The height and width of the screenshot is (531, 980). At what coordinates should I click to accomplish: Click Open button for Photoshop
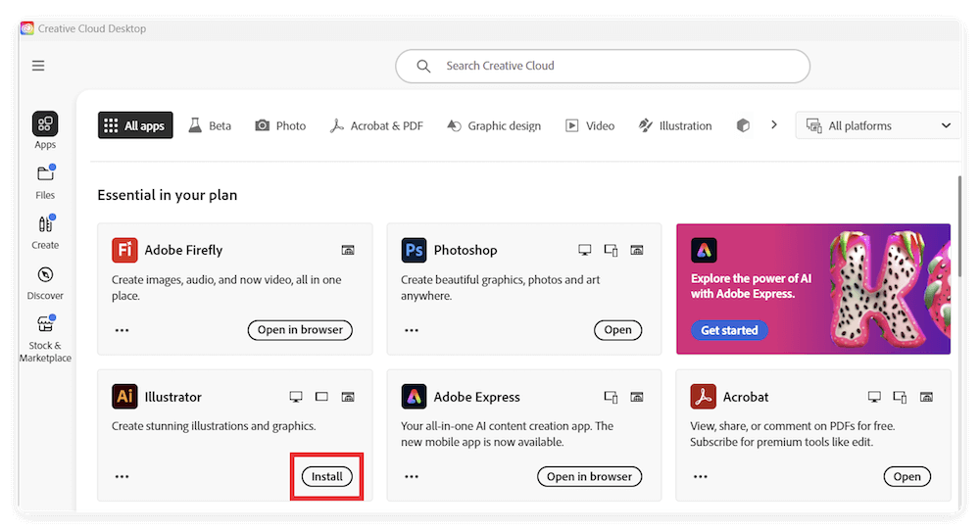(x=617, y=330)
